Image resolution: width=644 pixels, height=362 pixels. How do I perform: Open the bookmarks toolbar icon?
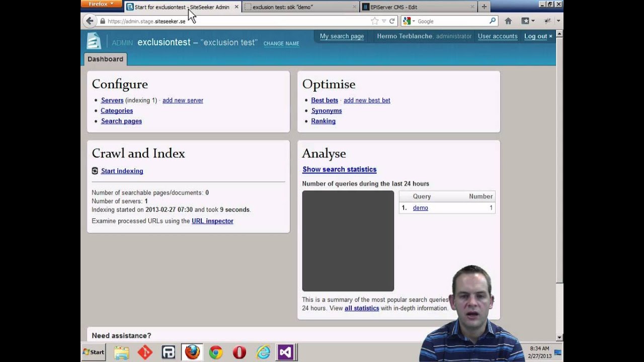(525, 21)
